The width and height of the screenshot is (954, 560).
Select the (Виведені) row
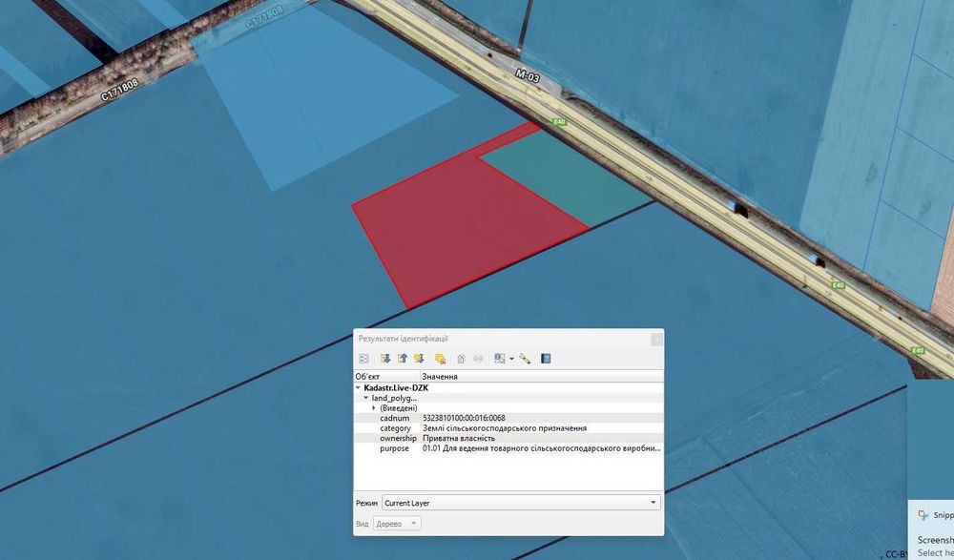508,407
